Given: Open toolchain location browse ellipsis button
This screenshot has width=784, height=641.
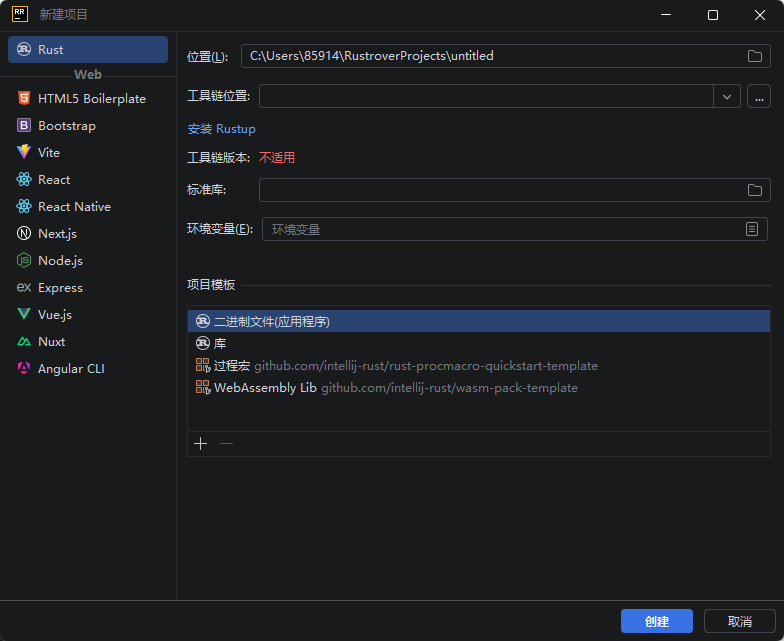Looking at the screenshot, I should [x=758, y=96].
